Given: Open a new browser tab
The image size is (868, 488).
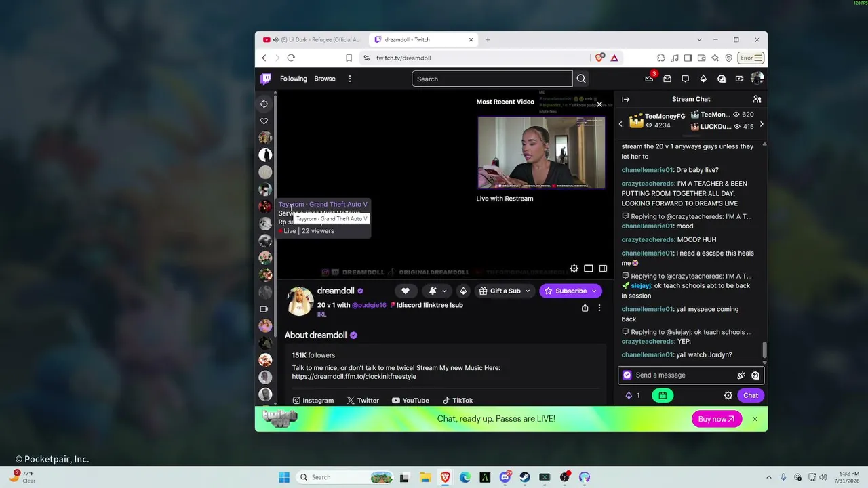Looking at the screenshot, I should [x=488, y=40].
